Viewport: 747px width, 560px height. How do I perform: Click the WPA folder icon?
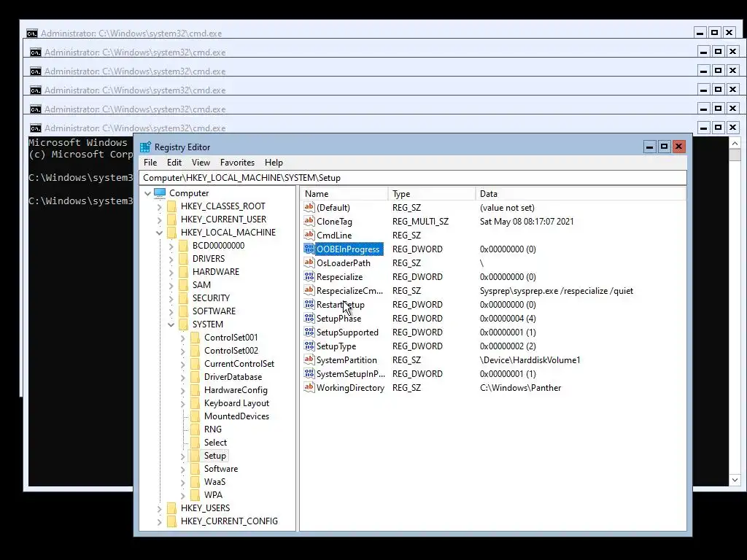(195, 495)
